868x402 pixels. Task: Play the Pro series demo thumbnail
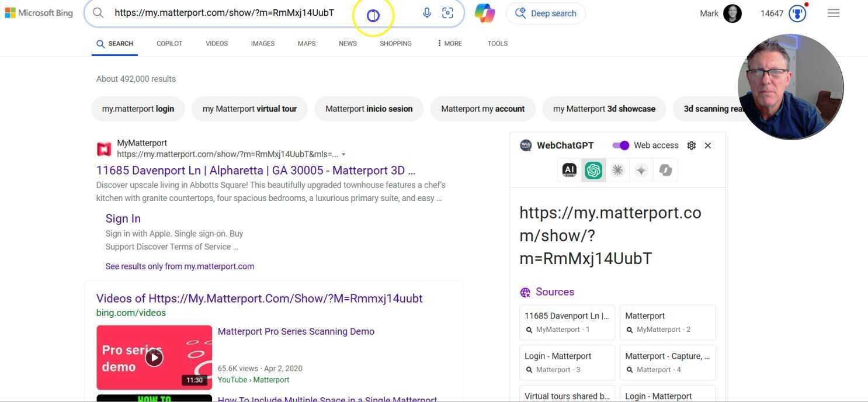tap(154, 358)
